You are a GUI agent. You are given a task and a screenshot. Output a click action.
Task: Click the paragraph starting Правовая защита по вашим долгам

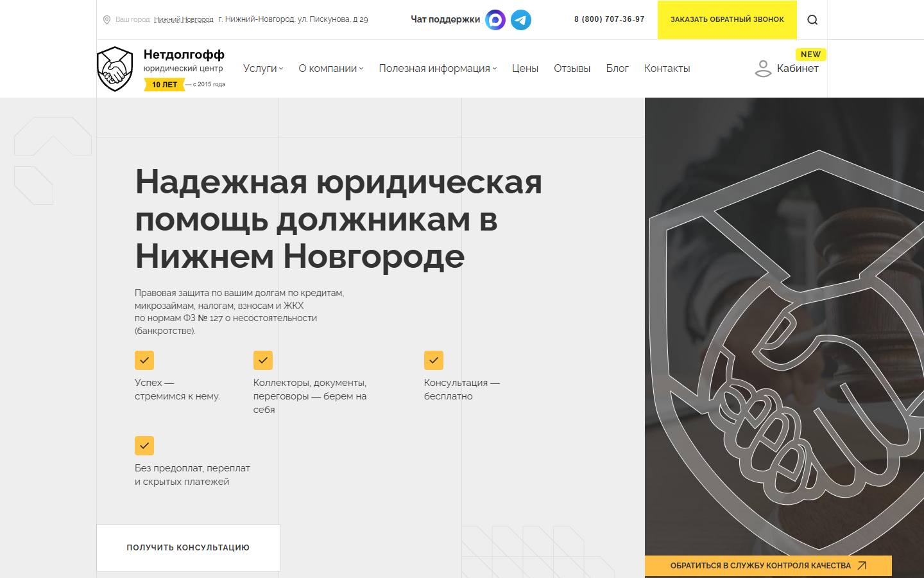pos(239,312)
